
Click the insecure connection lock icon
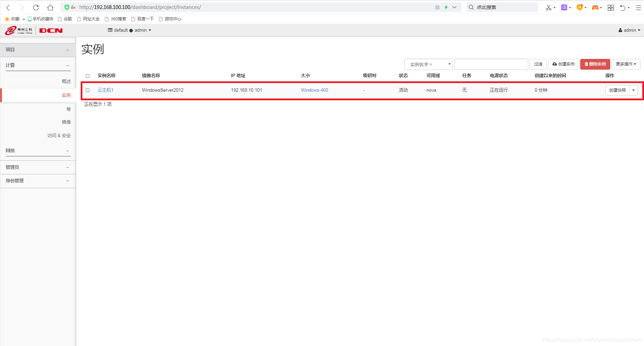pyautogui.click(x=73, y=7)
